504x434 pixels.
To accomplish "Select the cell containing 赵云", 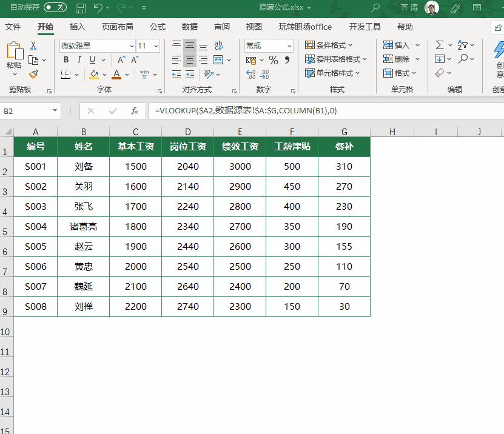I will [x=83, y=246].
